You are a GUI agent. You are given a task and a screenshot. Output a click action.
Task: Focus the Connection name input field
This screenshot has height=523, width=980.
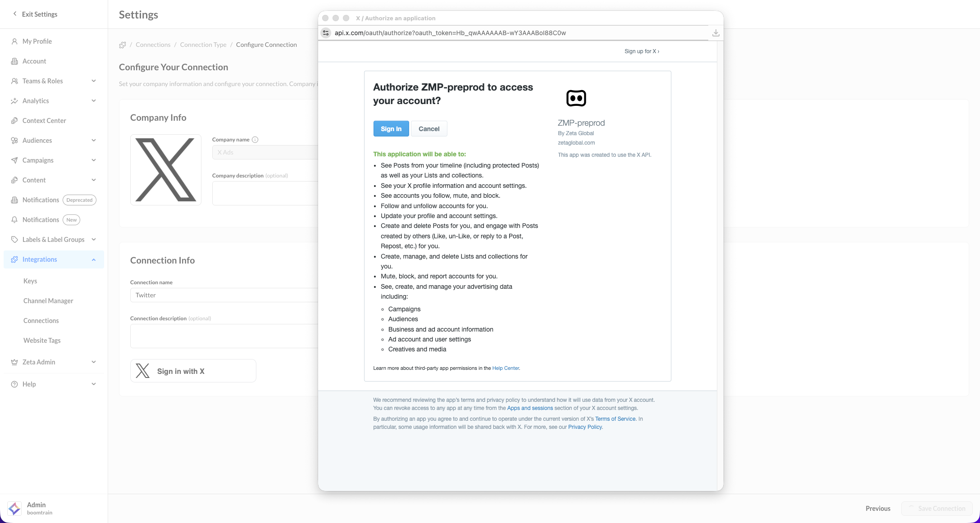(x=224, y=295)
